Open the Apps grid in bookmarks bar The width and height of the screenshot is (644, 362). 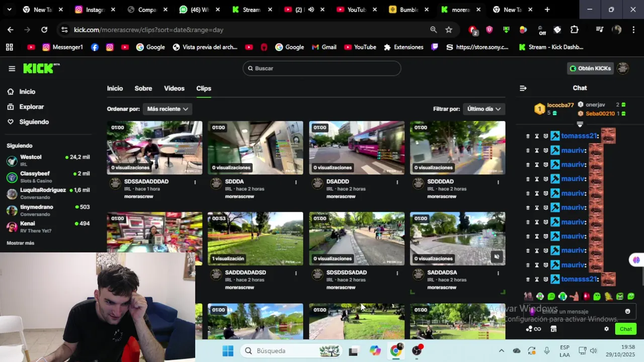9,47
